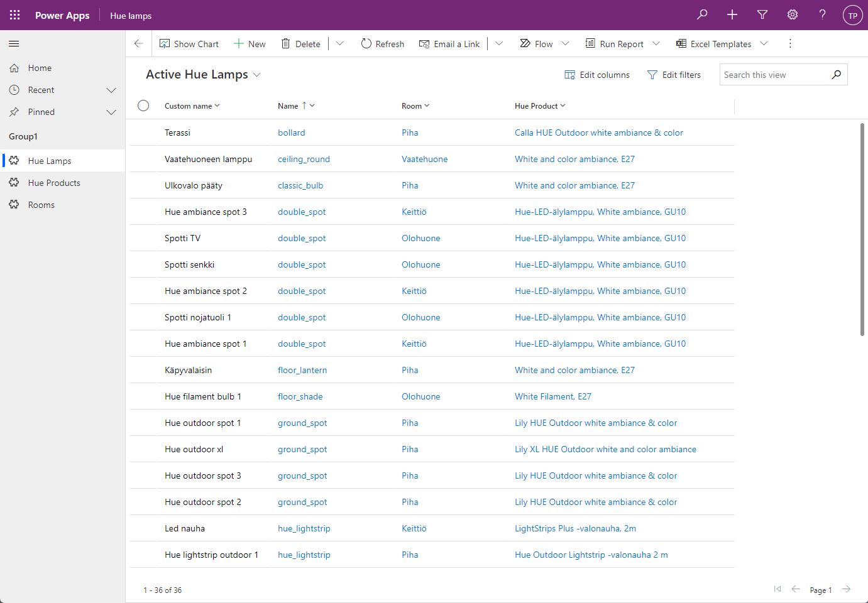
Task: Click the search magnifier in the top bar
Action: point(702,15)
